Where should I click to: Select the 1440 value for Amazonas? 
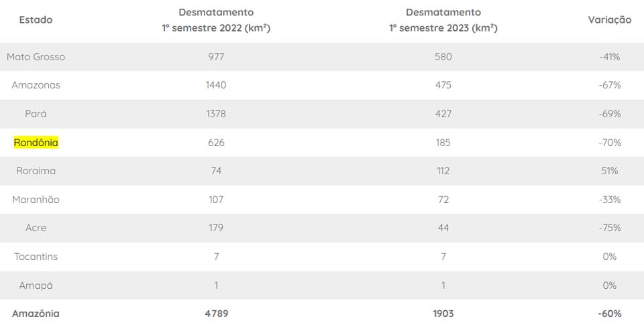[216, 86]
